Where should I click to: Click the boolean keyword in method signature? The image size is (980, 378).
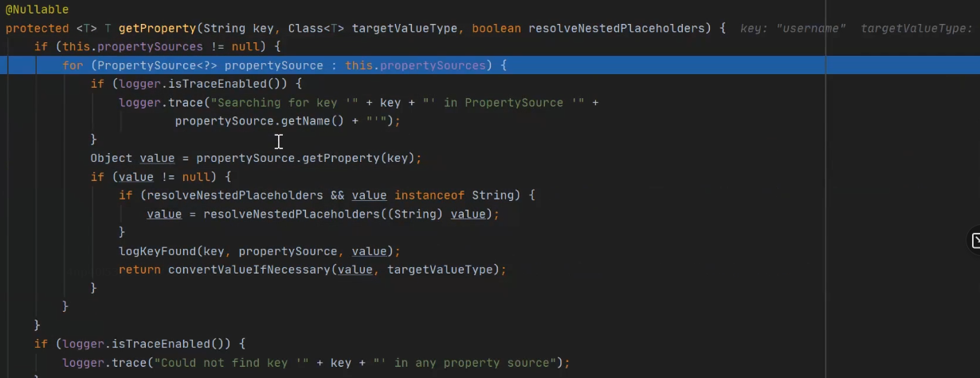(496, 28)
